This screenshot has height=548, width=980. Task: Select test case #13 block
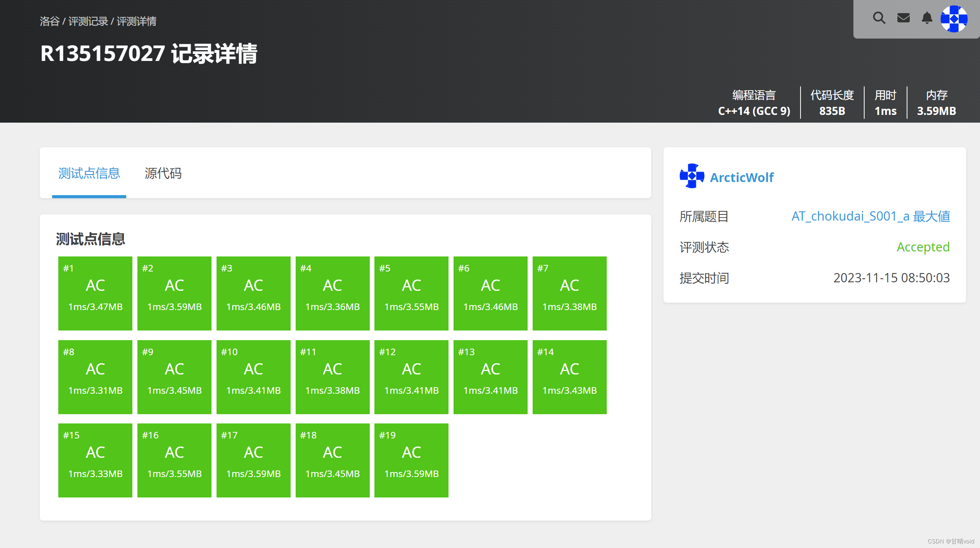[491, 377]
